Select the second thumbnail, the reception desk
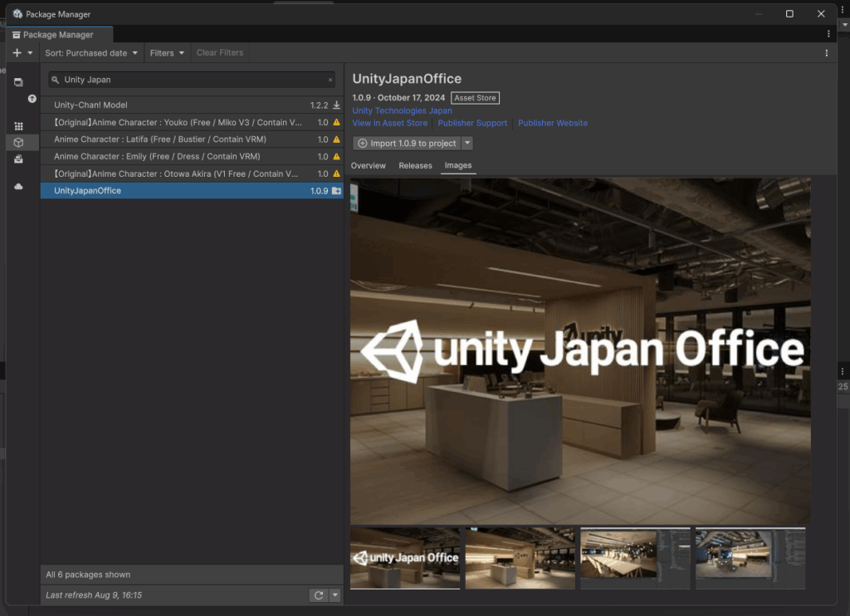The width and height of the screenshot is (850, 616). coord(520,558)
